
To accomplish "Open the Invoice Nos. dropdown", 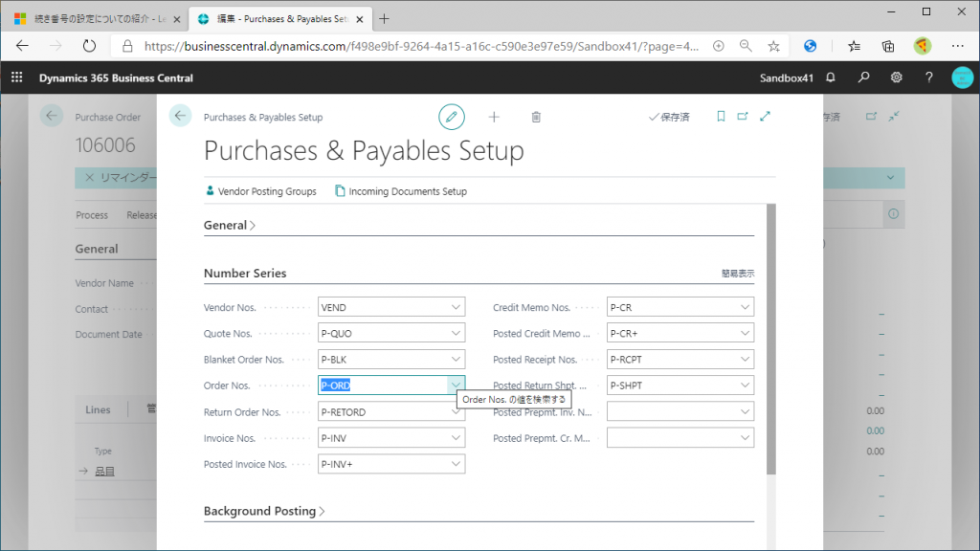I will [x=456, y=438].
